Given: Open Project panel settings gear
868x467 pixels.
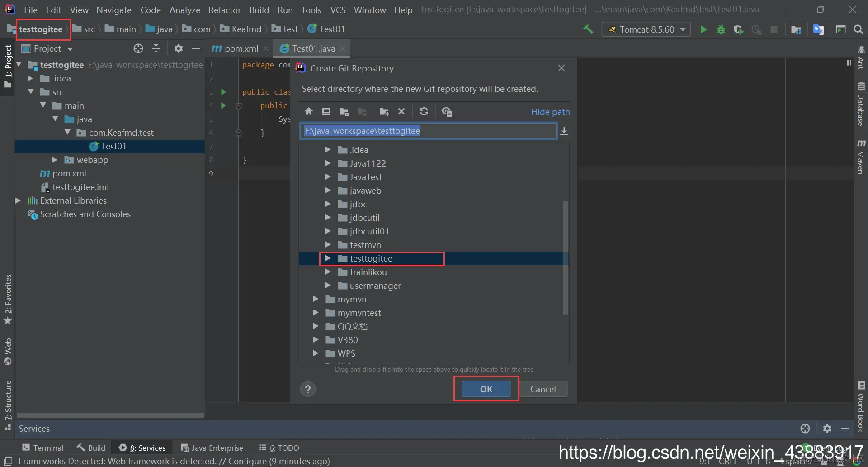Looking at the screenshot, I should [179, 48].
